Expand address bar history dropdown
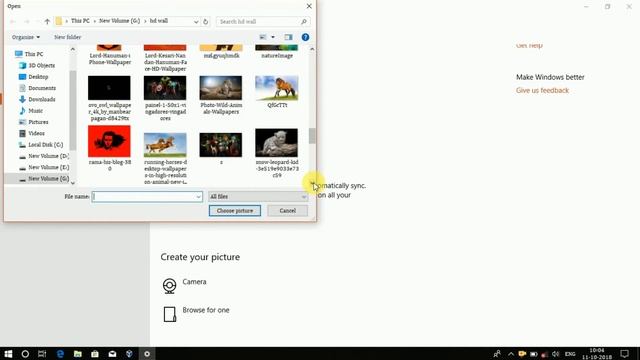Image resolution: width=640 pixels, height=360 pixels. click(x=196, y=21)
